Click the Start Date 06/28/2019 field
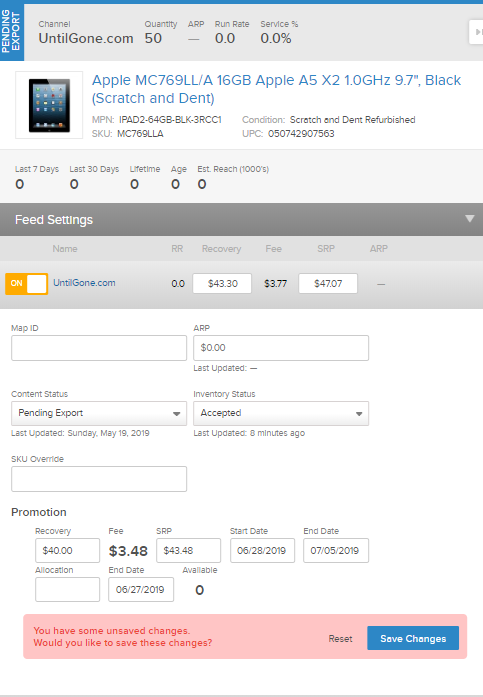The width and height of the screenshot is (483, 697). pos(262,551)
